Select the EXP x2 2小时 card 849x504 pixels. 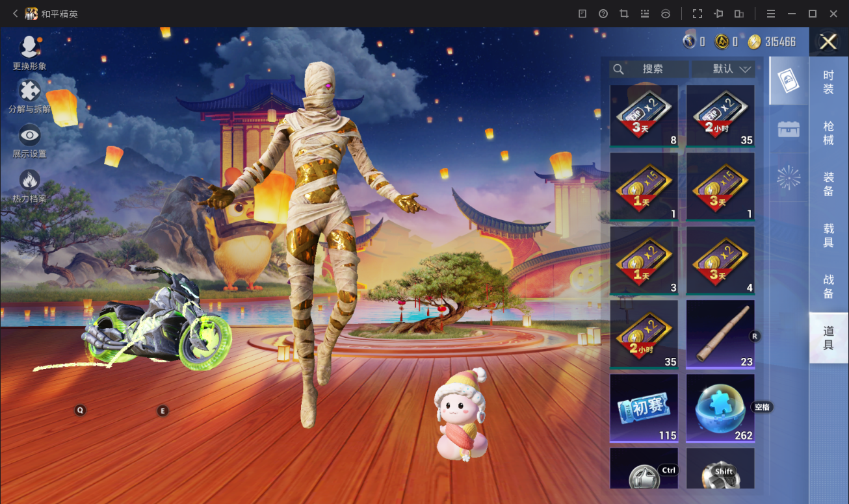[720, 116]
